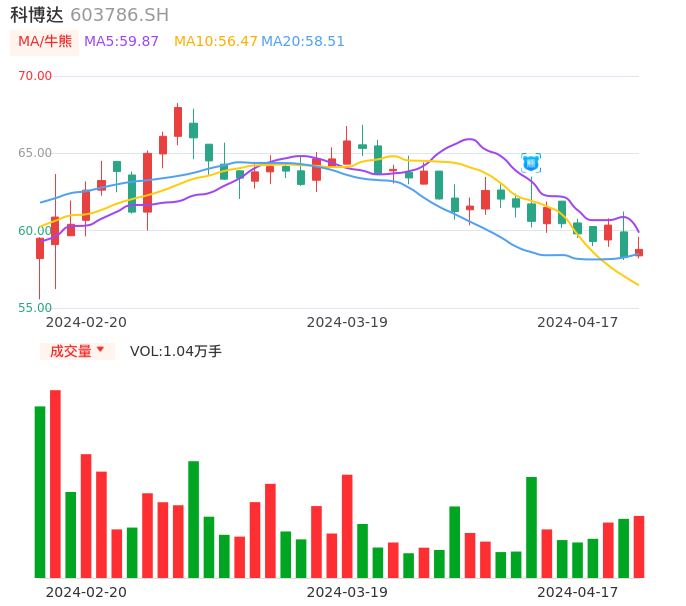
Task: Toggle the MA20 line legend
Action: 303,42
